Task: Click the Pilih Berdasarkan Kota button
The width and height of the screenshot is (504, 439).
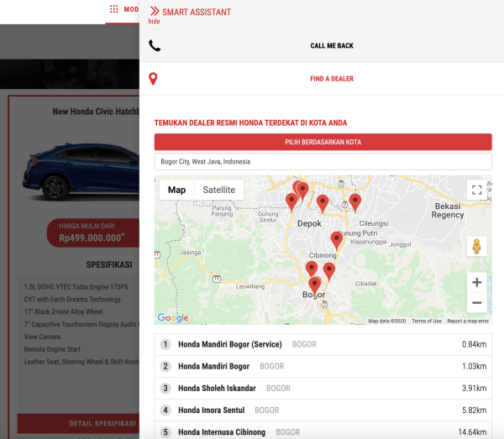Action: point(323,142)
